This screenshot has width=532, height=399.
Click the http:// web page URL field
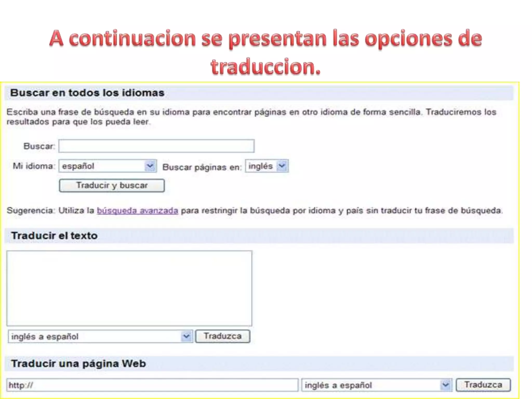pos(152,385)
